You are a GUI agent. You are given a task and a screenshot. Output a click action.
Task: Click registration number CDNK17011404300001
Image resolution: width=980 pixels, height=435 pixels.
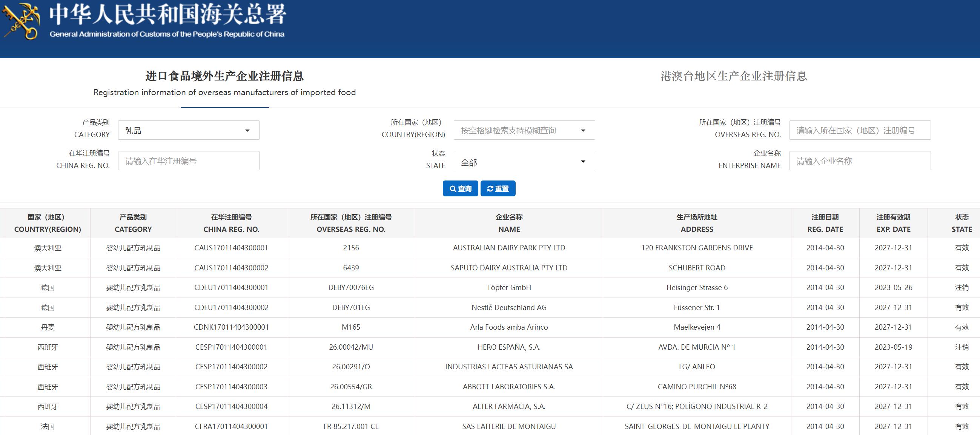[x=231, y=327]
